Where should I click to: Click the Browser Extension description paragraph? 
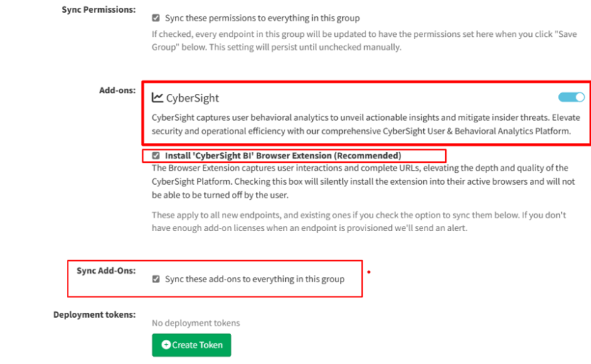(x=363, y=181)
